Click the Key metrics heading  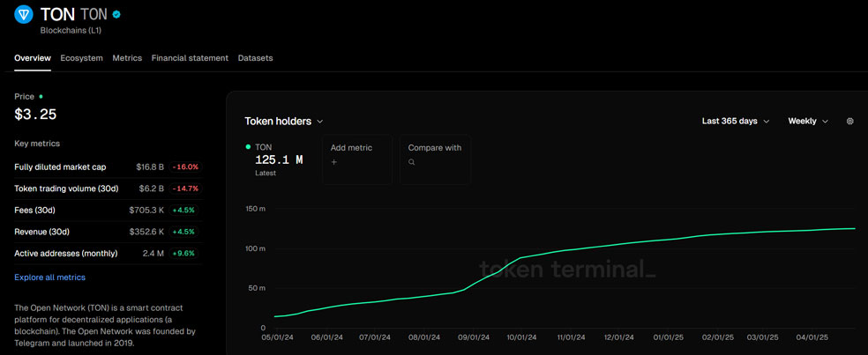pyautogui.click(x=37, y=144)
